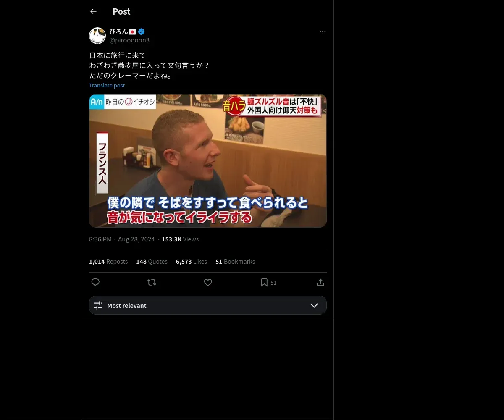View the 148 Quotes list
This screenshot has height=420, width=504.
152,261
